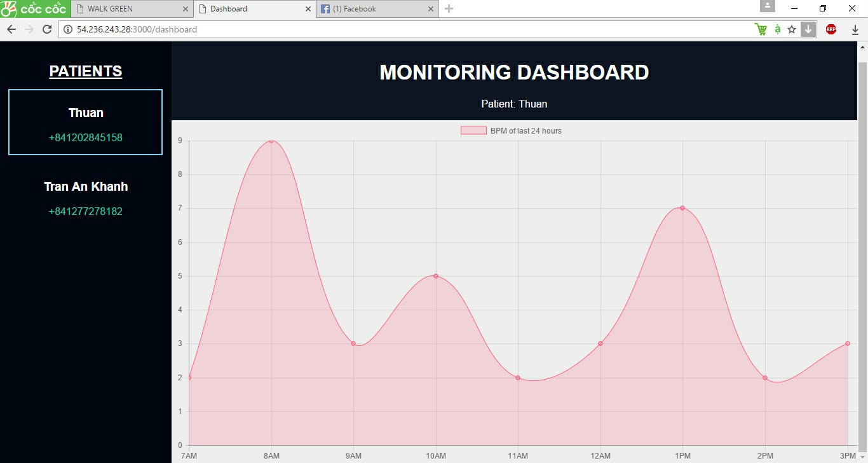This screenshot has width=868, height=463.
Task: Switch to the WALK GREEN tab
Action: (131, 9)
